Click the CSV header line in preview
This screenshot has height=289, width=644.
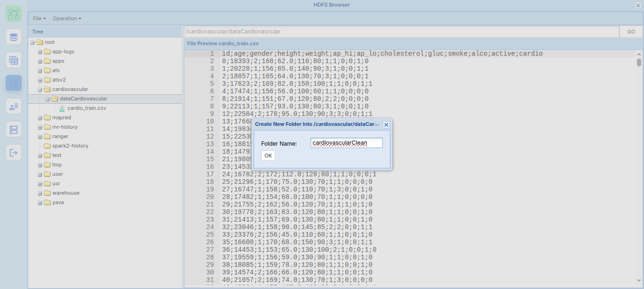[x=382, y=54]
